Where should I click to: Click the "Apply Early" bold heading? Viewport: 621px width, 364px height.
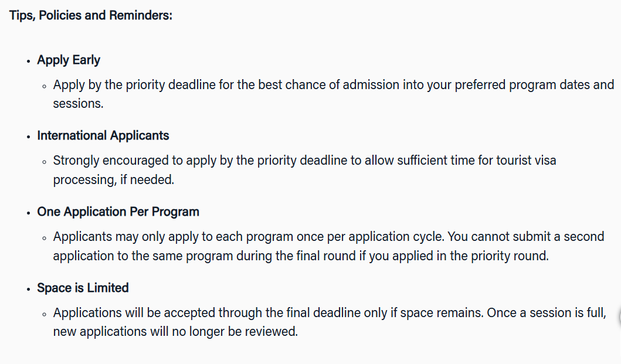pyautogui.click(x=69, y=60)
